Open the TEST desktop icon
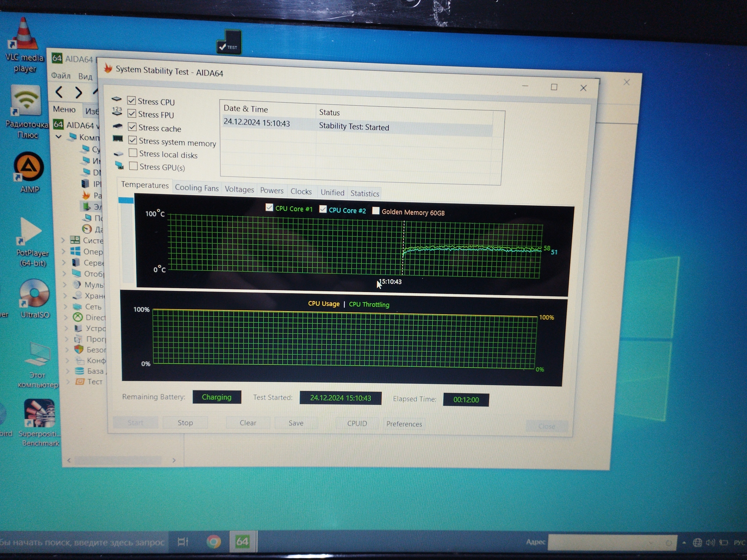This screenshot has width=747, height=560. click(x=229, y=42)
